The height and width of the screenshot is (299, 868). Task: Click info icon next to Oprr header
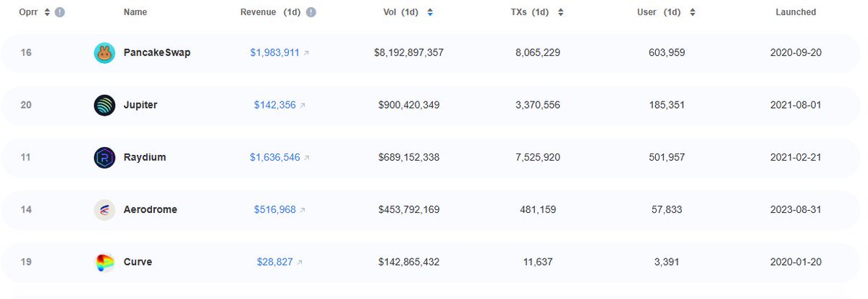pyautogui.click(x=60, y=12)
